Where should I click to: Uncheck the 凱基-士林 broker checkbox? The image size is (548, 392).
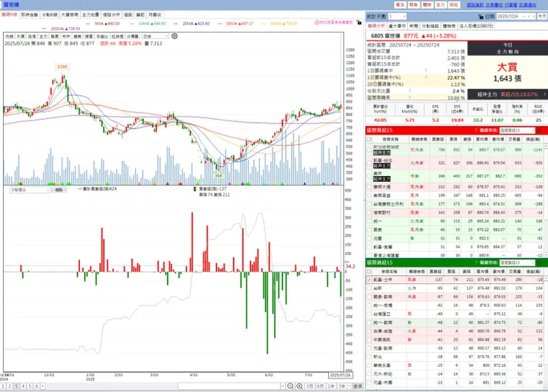pos(369,280)
